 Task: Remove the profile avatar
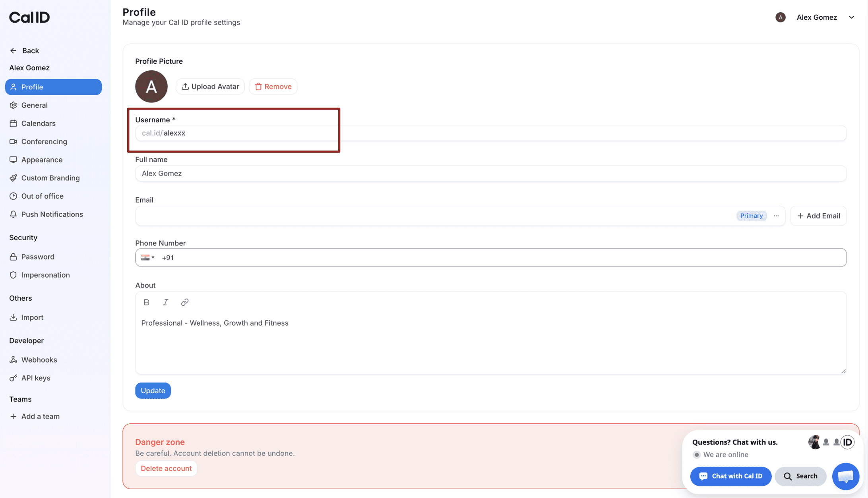pyautogui.click(x=273, y=87)
